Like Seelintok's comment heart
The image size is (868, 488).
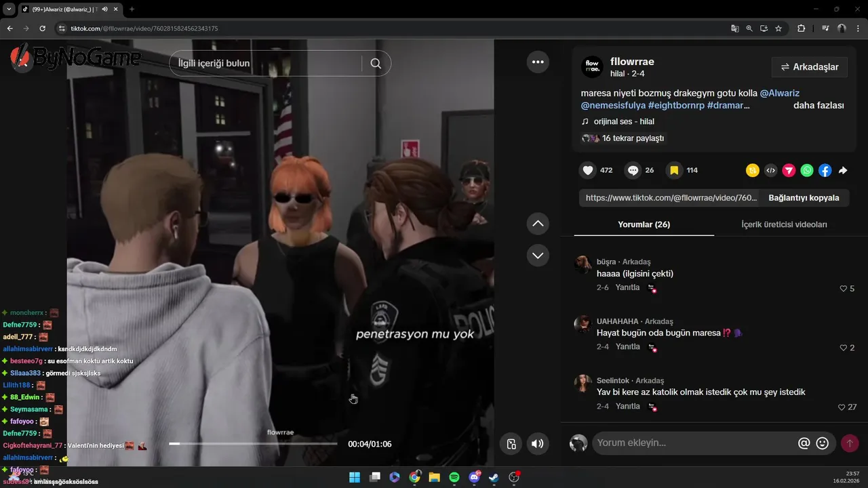point(842,407)
